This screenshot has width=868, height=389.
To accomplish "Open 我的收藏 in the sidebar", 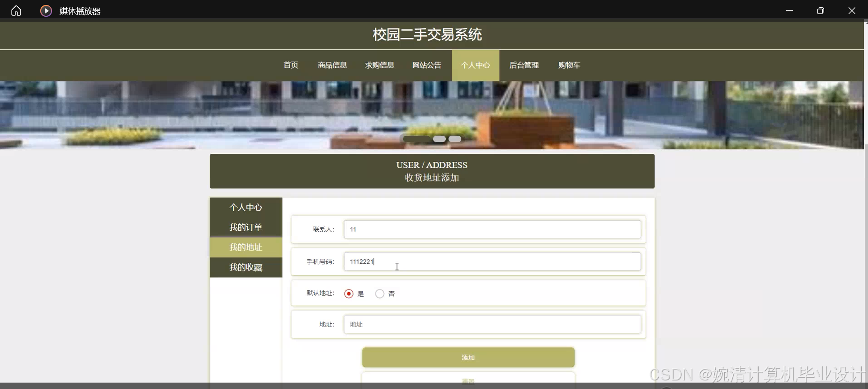I will point(246,267).
